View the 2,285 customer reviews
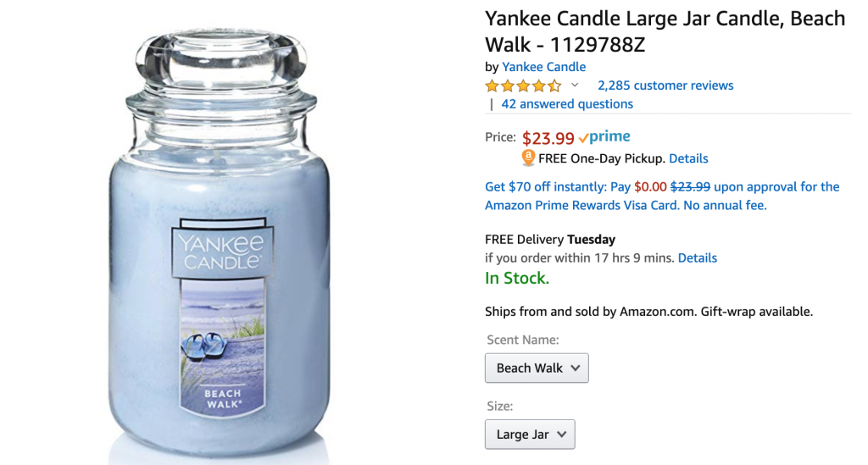The height and width of the screenshot is (465, 868). pos(665,86)
